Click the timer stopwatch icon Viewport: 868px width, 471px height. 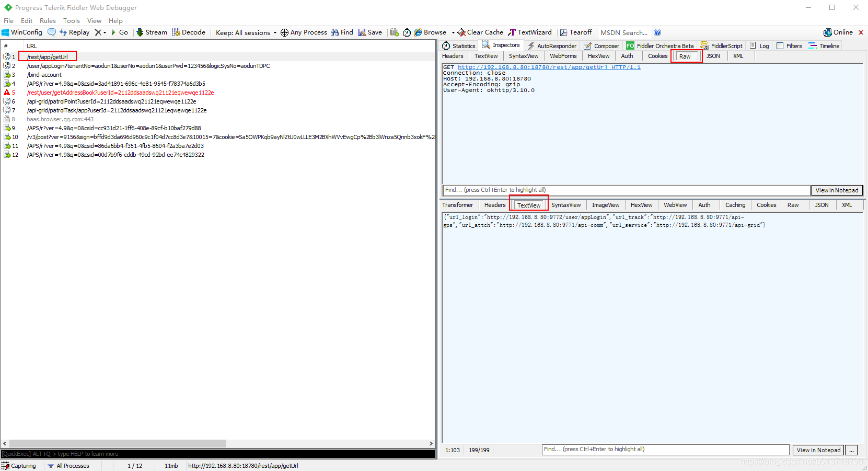[407, 32]
